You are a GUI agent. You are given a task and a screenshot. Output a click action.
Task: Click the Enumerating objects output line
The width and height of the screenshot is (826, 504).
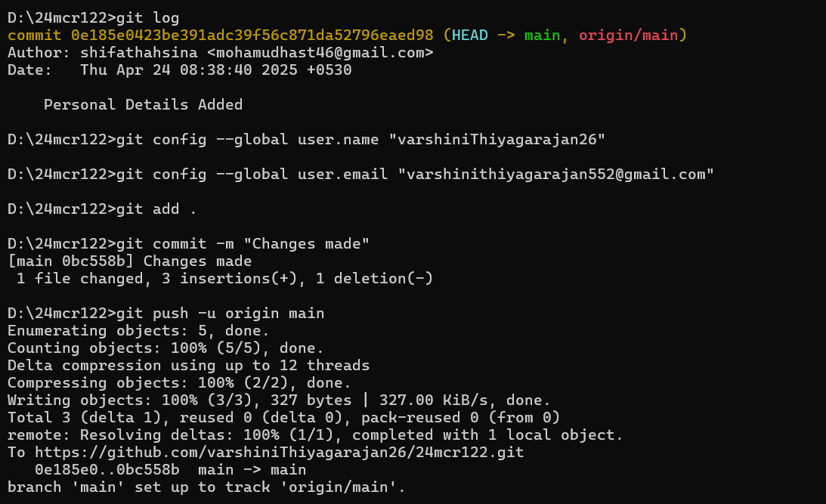click(x=138, y=331)
